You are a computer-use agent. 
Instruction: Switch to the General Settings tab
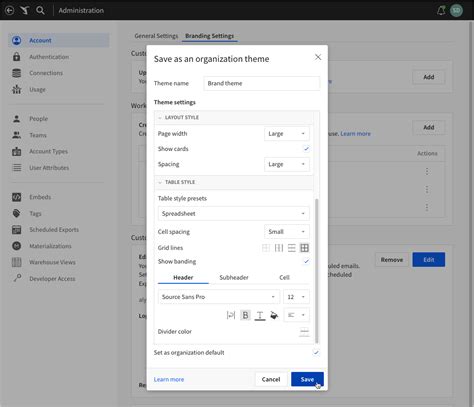point(156,36)
